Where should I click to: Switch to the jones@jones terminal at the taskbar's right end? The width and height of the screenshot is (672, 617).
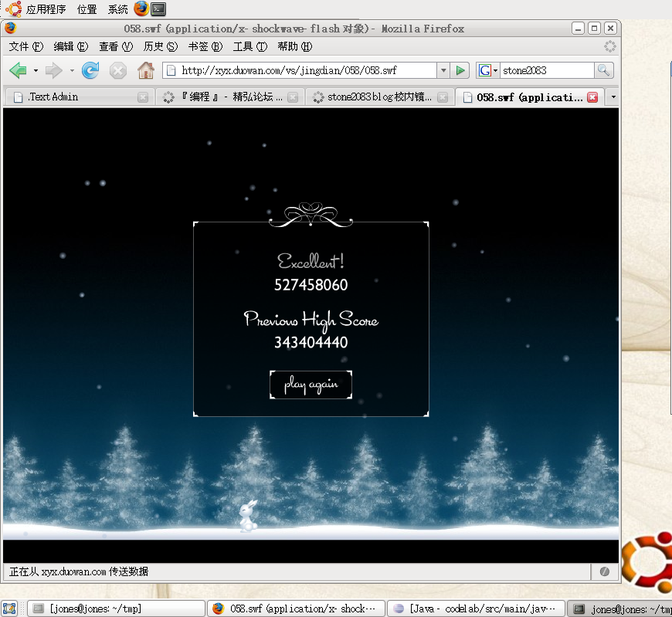pos(619,609)
